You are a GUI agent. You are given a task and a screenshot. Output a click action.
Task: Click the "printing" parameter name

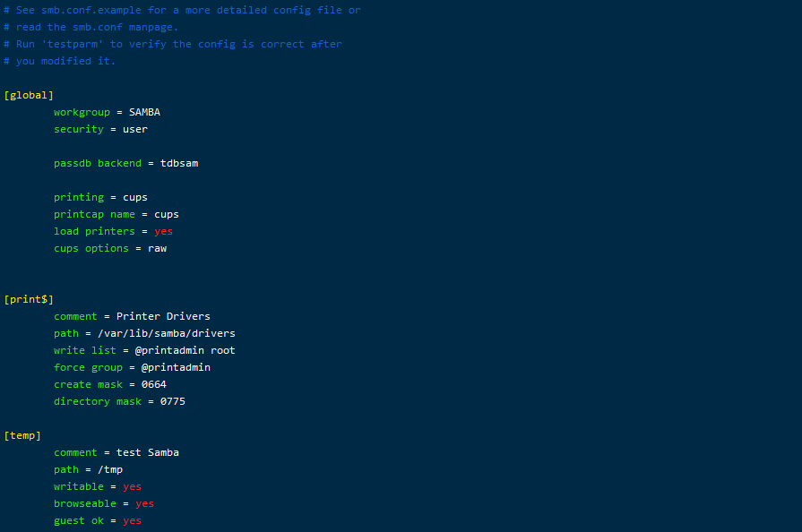[x=79, y=197]
